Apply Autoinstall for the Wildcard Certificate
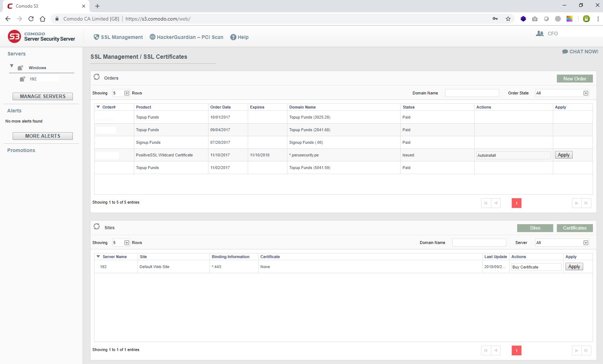This screenshot has width=603, height=364. 563,155
